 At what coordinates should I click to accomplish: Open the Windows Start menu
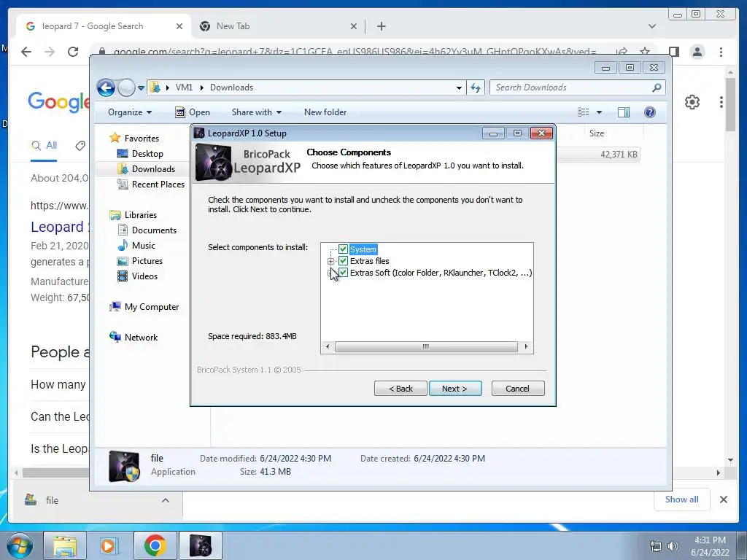(20, 545)
